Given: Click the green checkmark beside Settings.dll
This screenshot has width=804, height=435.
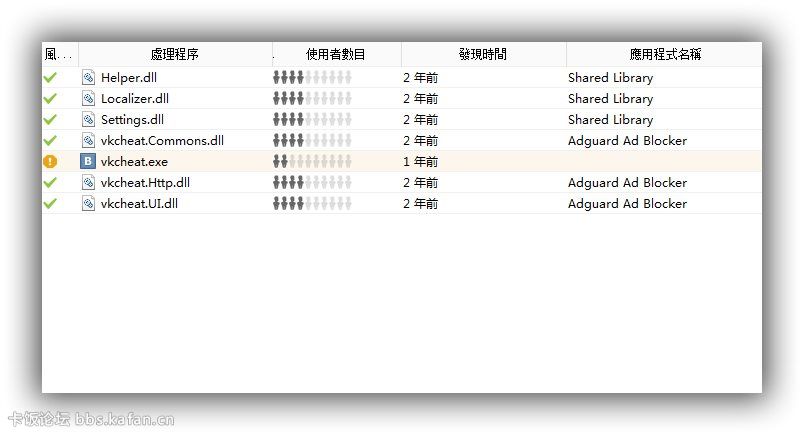Looking at the screenshot, I should click(x=50, y=120).
